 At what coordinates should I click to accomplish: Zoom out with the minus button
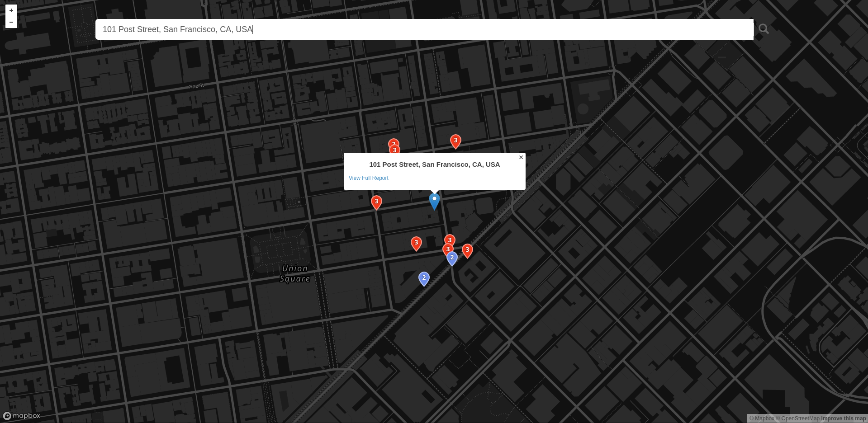pyautogui.click(x=11, y=22)
